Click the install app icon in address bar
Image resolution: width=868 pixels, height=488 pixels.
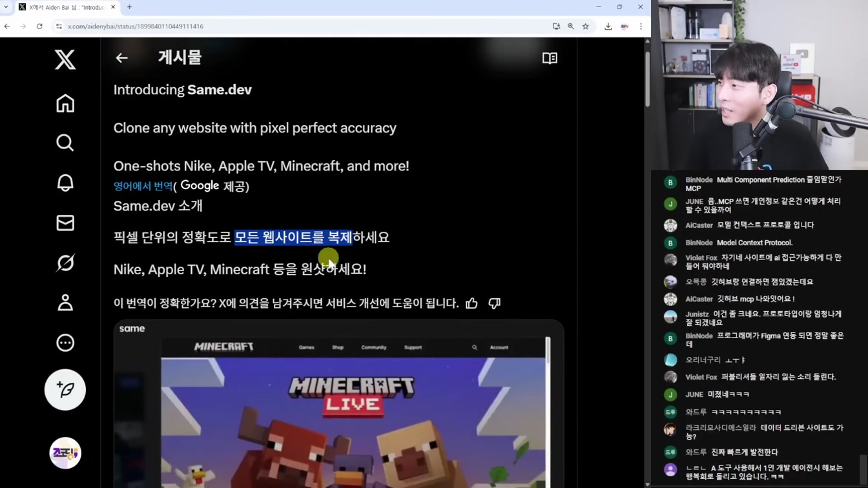point(556,26)
